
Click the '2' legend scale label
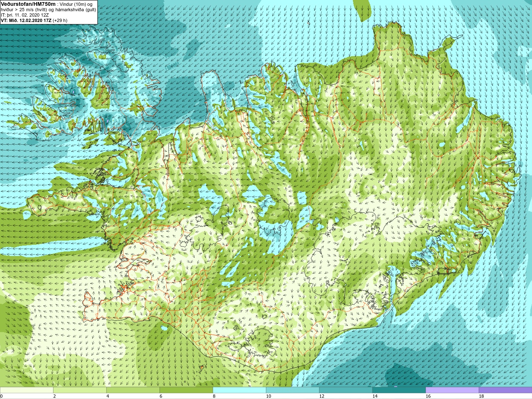point(54,396)
